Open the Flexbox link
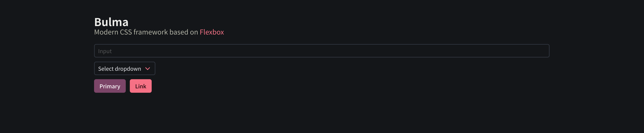The height and width of the screenshot is (133, 644). tap(212, 32)
